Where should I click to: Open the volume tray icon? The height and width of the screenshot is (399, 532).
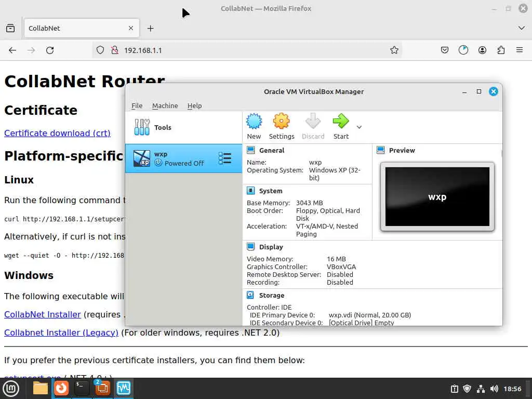point(494,389)
